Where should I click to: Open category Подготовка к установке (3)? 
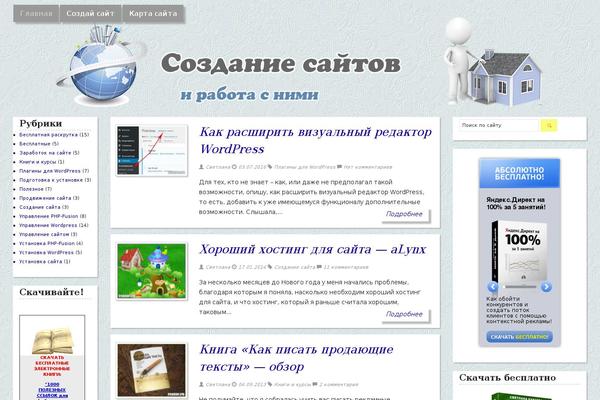pos(55,180)
